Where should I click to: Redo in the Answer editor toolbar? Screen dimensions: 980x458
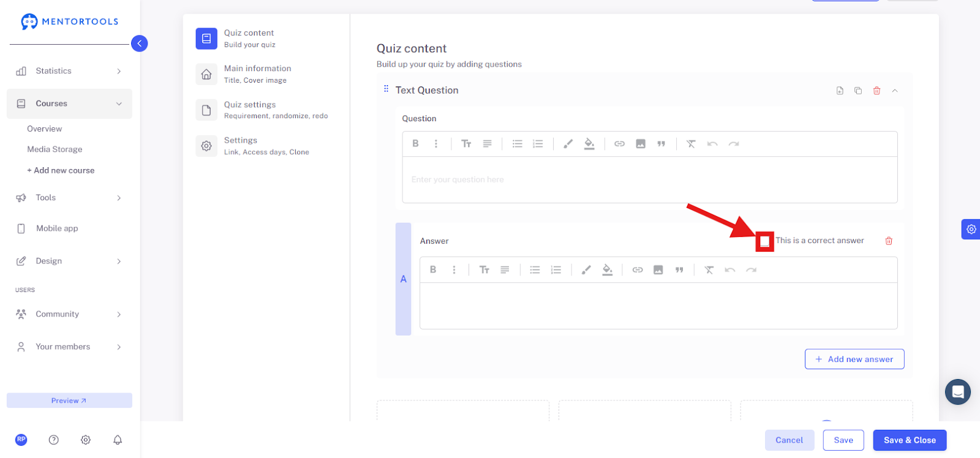point(752,270)
